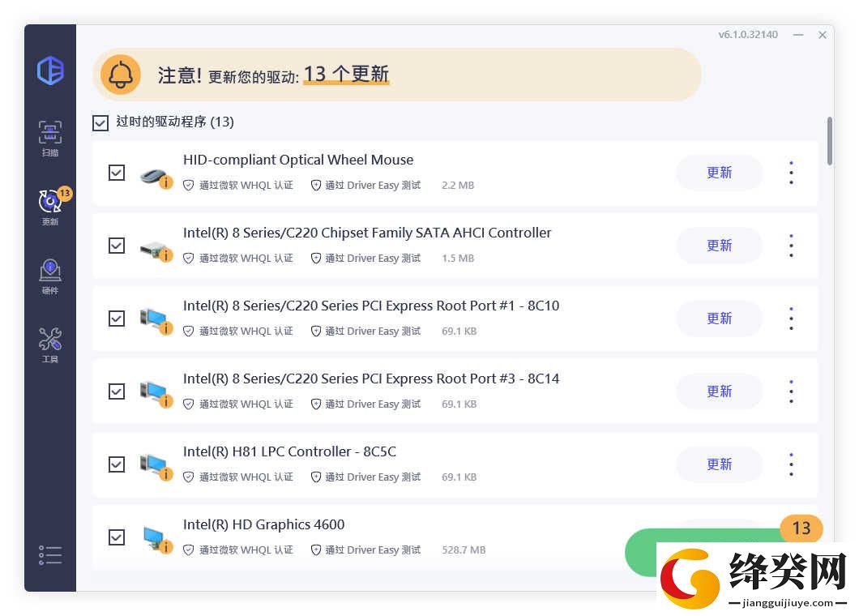
Task: Uncheck the H81 LPC Controller checkbox
Action: tap(117, 464)
